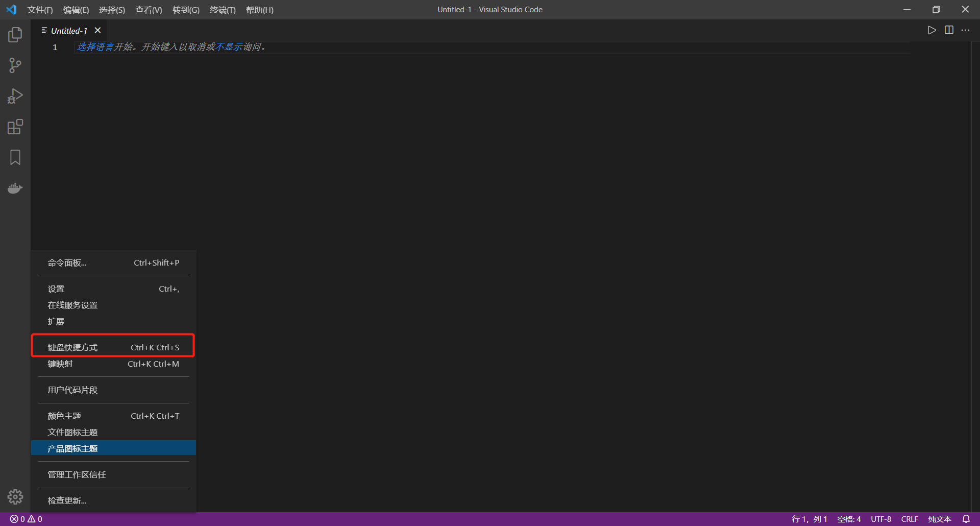
Task: Open 键盘快捷方式 from the menu
Action: (x=113, y=348)
